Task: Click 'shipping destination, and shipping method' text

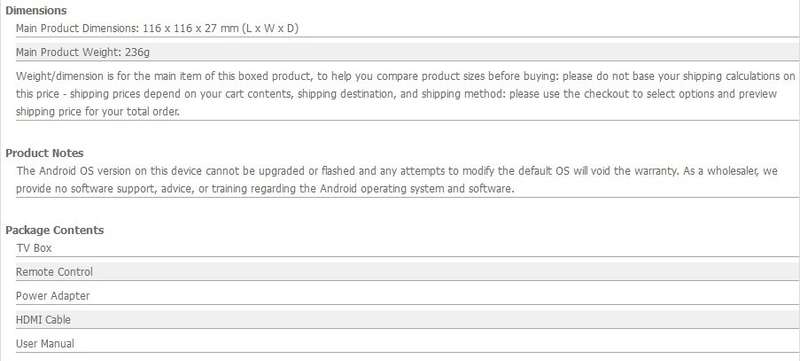Action: pyautogui.click(x=401, y=94)
